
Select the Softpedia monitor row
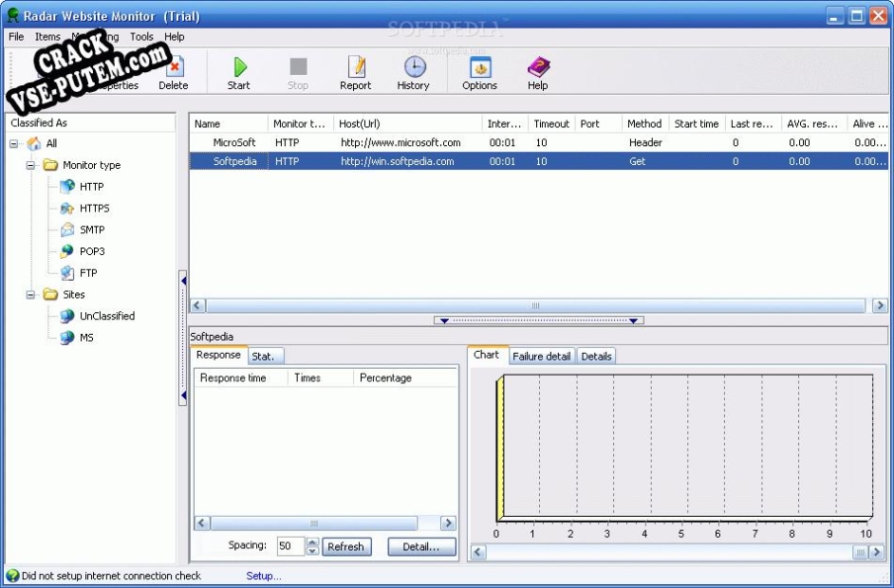coord(539,162)
